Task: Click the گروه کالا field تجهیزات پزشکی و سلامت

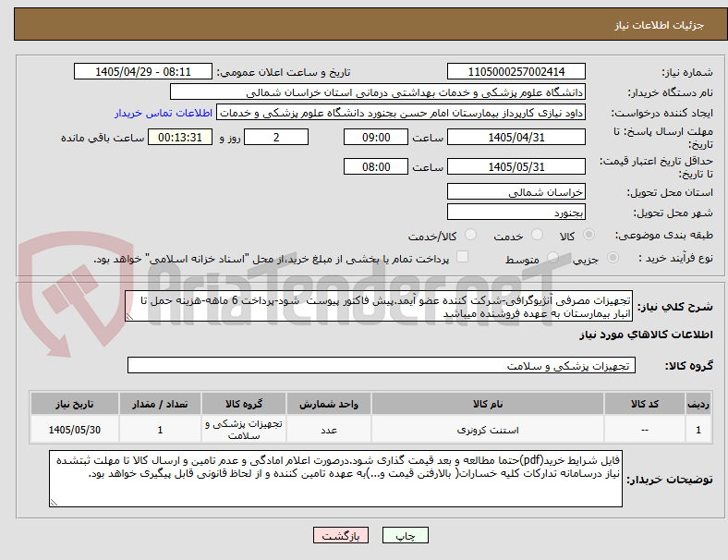Action: [382, 365]
